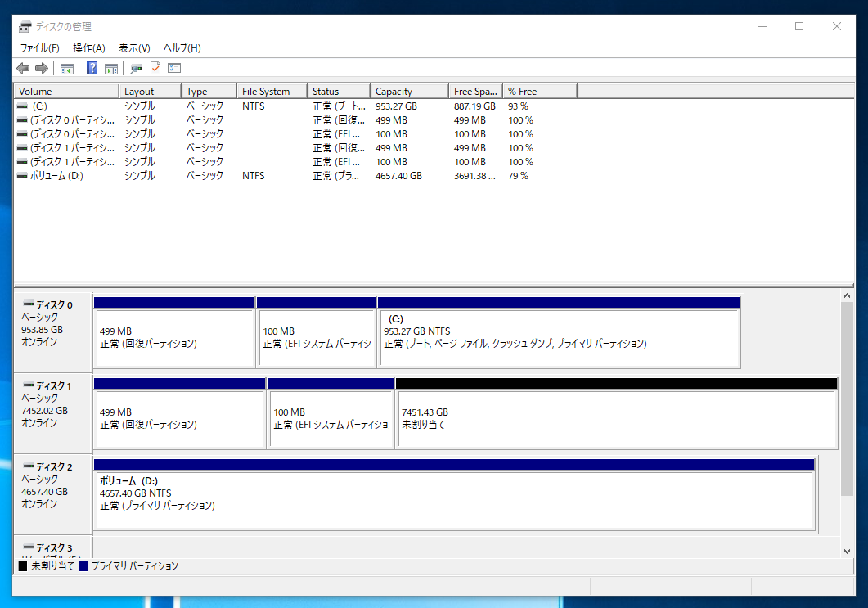Select the 7451.43 GB unallocated space
This screenshot has width=868, height=608.
(x=614, y=417)
